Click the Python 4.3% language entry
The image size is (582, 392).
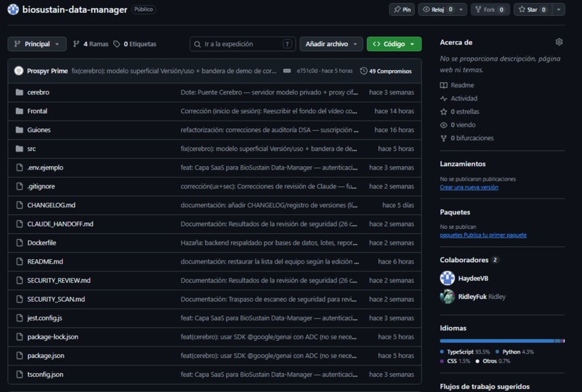514,352
